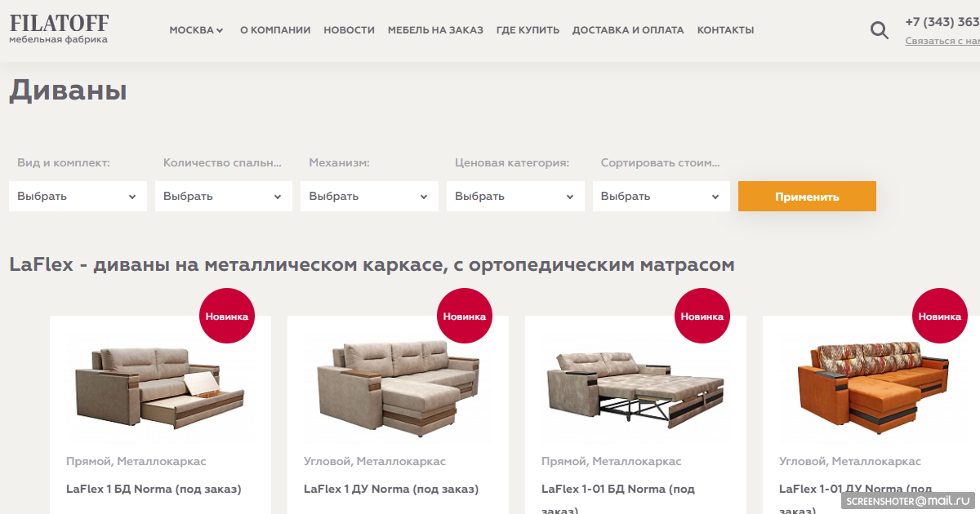Open the Сортировать стоимость dropdown
Viewport: 980px width, 514px height.
(x=661, y=196)
